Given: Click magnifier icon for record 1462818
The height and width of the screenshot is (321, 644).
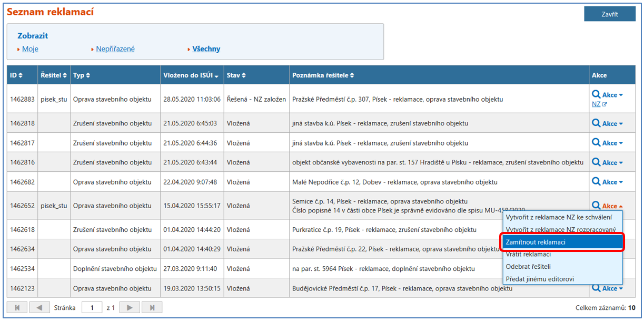Looking at the screenshot, I should [x=596, y=123].
